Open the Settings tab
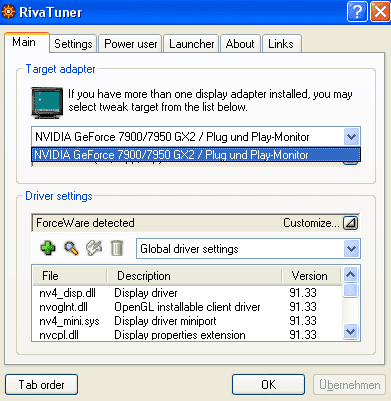This screenshot has width=391, height=401. pyautogui.click(x=73, y=44)
